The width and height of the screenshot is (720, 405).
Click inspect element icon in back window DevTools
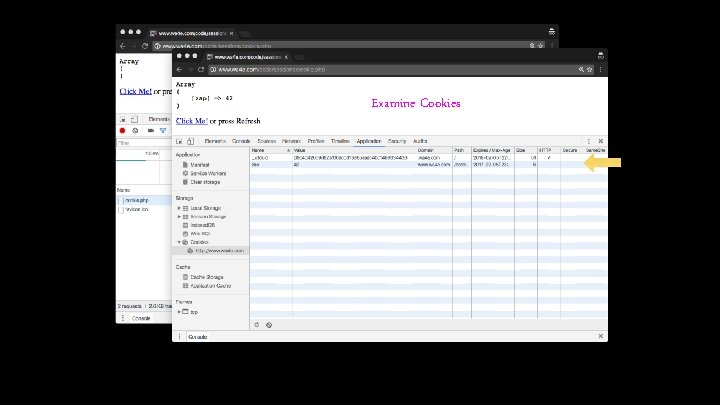[x=123, y=119]
